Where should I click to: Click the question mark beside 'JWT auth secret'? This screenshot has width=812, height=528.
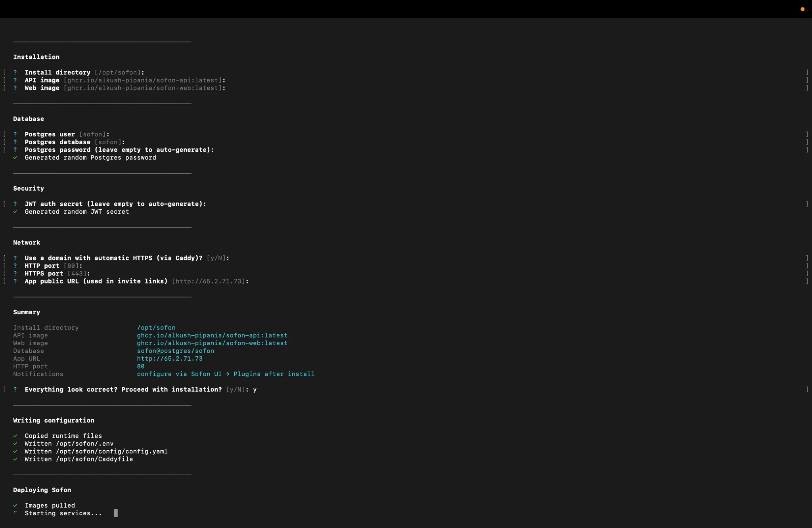[15, 204]
